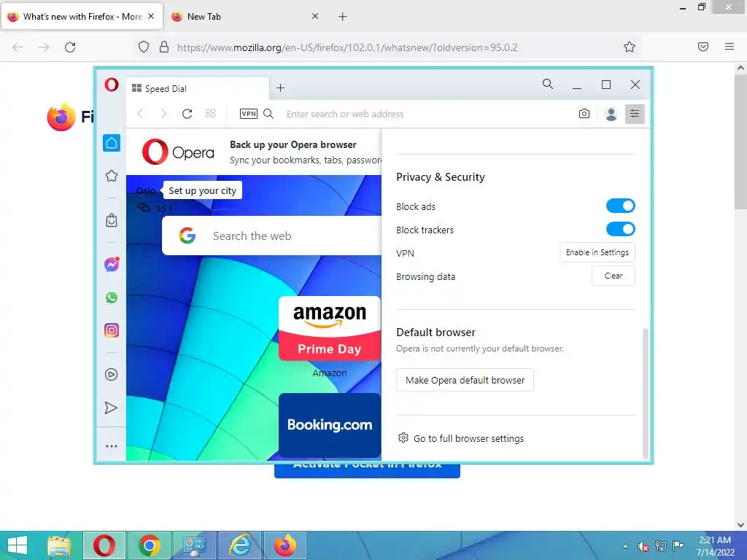Open Player icon in Opera sidebar
The width and height of the screenshot is (747, 560).
click(x=111, y=374)
